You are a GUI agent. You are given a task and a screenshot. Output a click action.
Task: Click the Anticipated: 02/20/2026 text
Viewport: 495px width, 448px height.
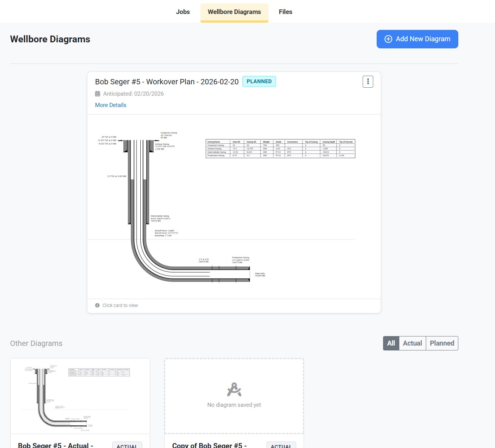click(x=133, y=94)
